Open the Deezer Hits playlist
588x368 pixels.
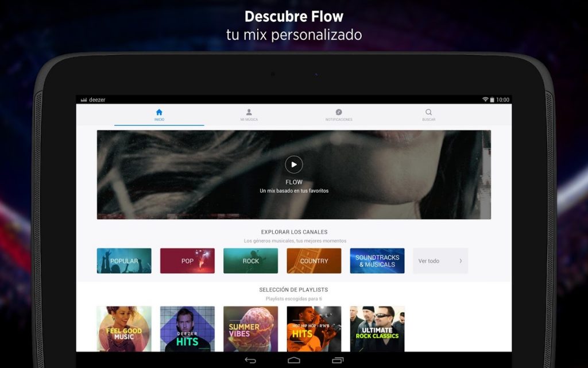click(x=188, y=329)
